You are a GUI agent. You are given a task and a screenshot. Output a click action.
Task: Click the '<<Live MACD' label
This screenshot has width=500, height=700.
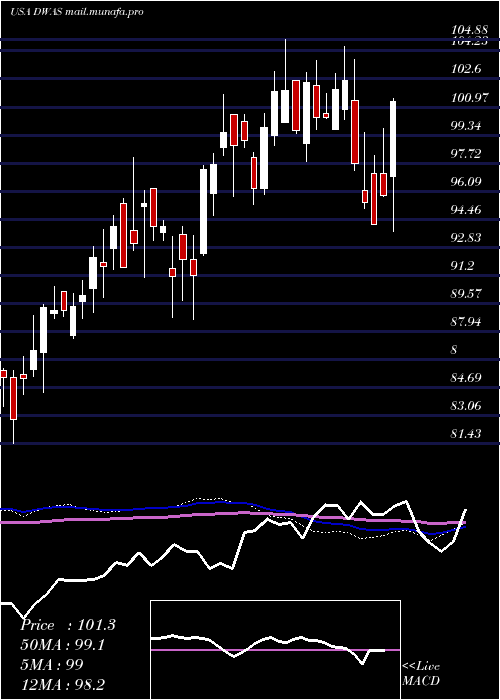421,674
